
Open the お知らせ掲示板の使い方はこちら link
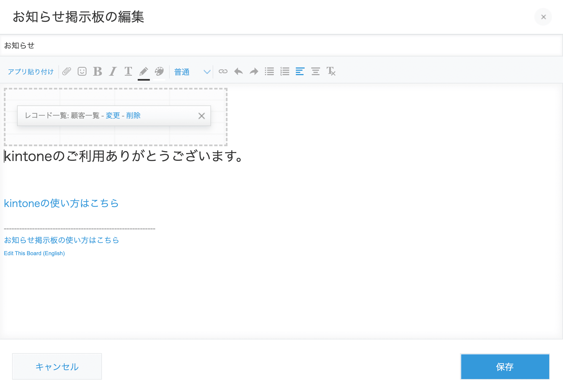tap(61, 240)
